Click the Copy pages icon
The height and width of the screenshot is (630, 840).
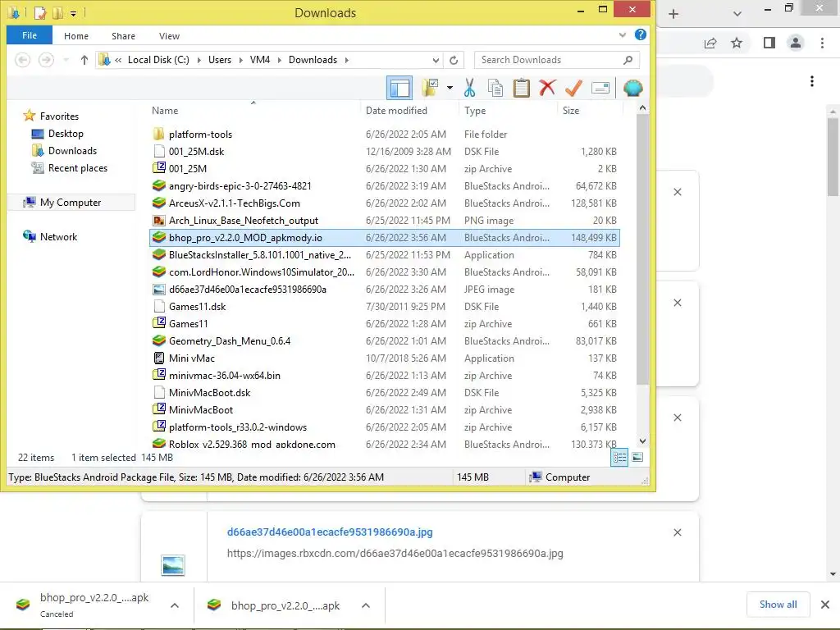coord(495,88)
